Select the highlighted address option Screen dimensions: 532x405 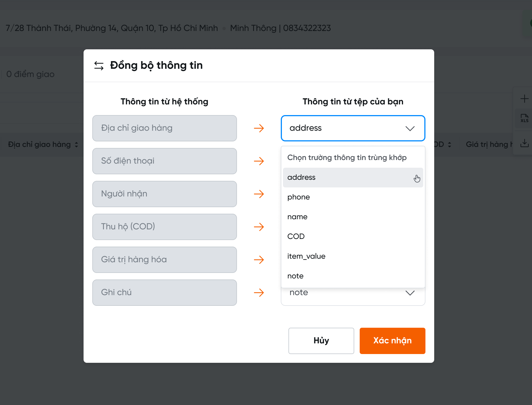click(x=301, y=177)
